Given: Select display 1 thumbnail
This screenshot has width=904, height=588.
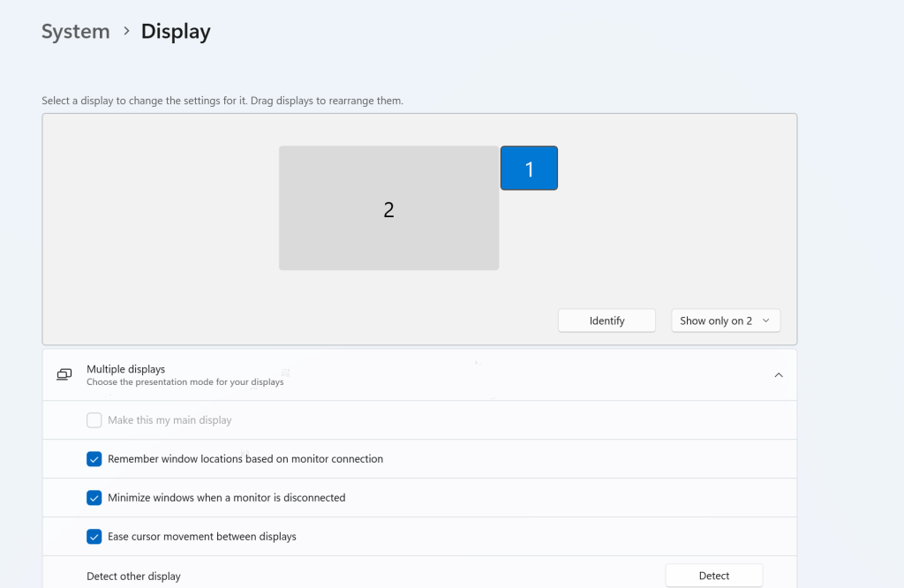Looking at the screenshot, I should coord(529,168).
